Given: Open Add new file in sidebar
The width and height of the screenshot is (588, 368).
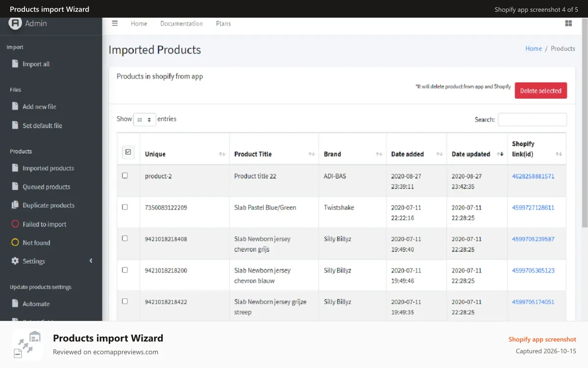Looking at the screenshot, I should [39, 106].
